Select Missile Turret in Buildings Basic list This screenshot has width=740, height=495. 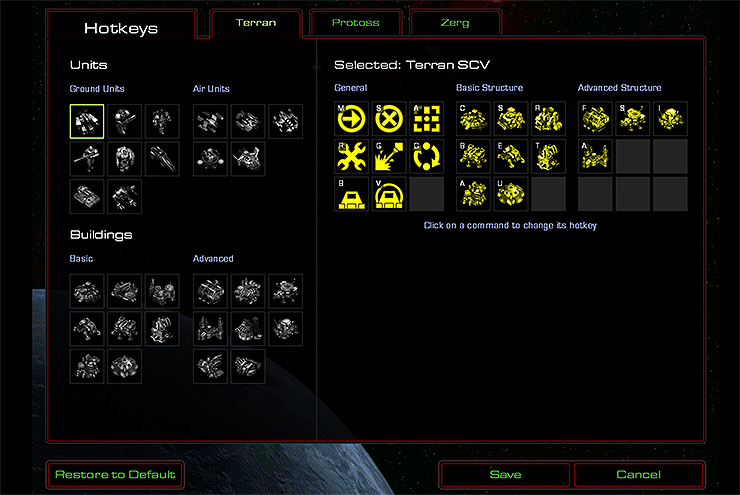tap(162, 329)
